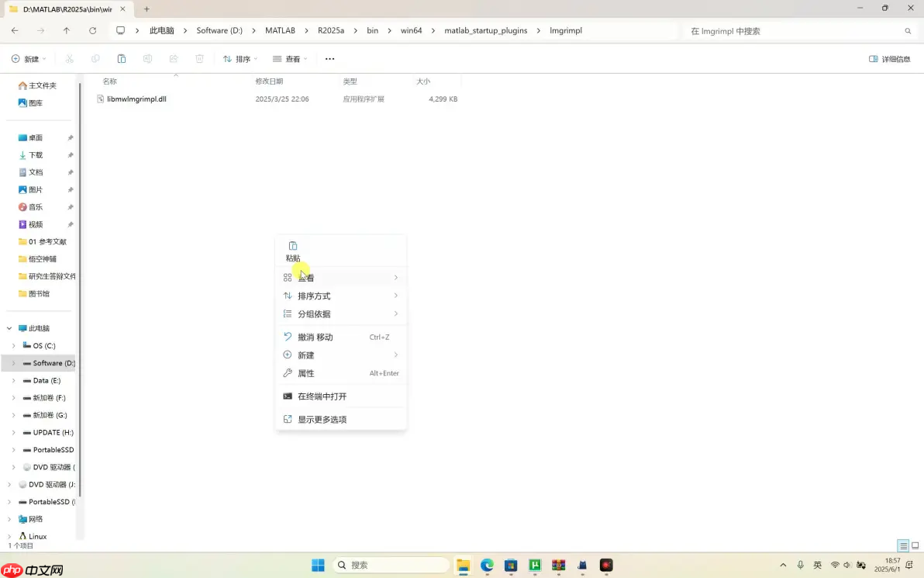Screen dimensions: 924x578
Task: Open uTorrent from the taskbar
Action: click(x=535, y=565)
